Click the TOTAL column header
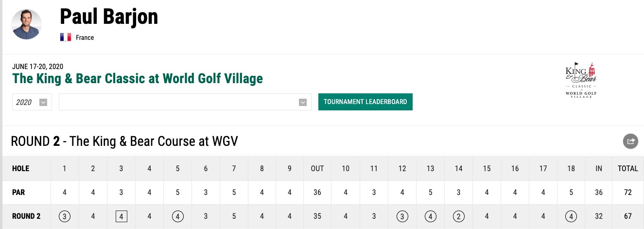 (x=627, y=169)
